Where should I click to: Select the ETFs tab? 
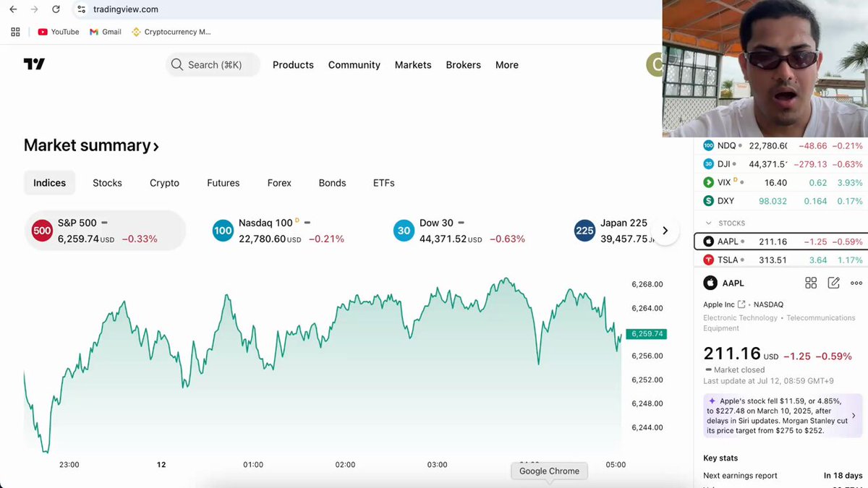click(383, 183)
